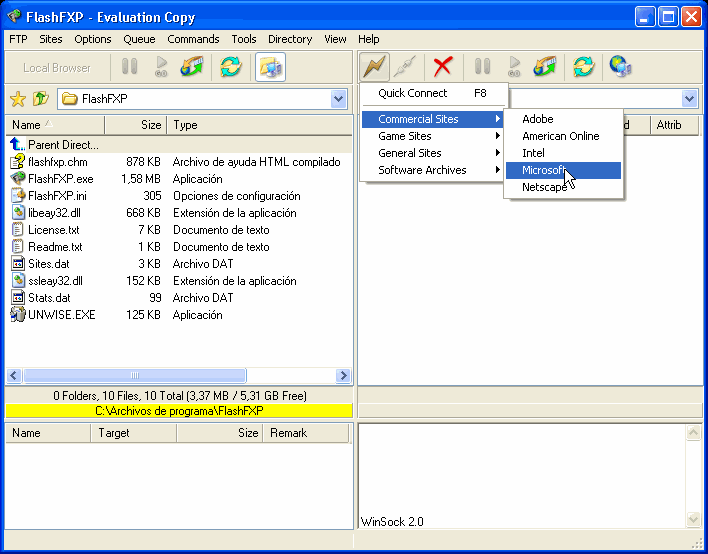Click the left pane refresh icon
Image resolution: width=708 pixels, height=554 pixels.
coord(231,67)
